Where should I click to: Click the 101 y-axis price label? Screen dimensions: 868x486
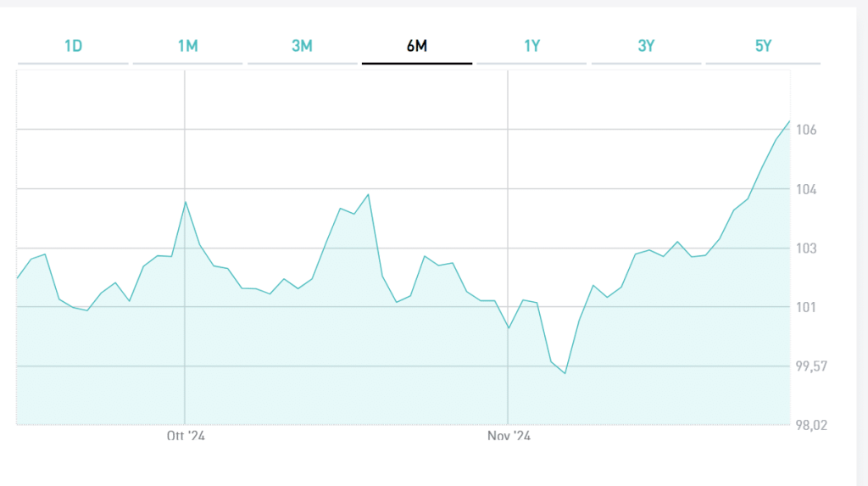tap(805, 307)
